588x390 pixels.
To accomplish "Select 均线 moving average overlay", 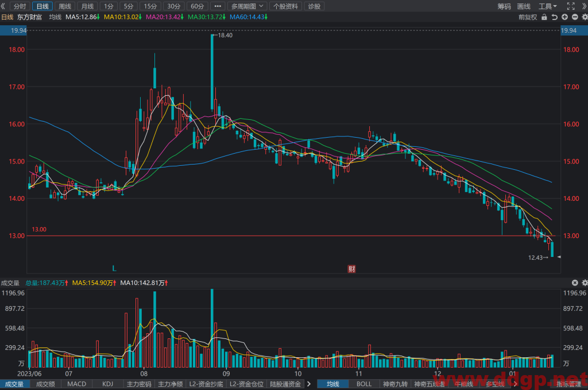I will 332,384.
